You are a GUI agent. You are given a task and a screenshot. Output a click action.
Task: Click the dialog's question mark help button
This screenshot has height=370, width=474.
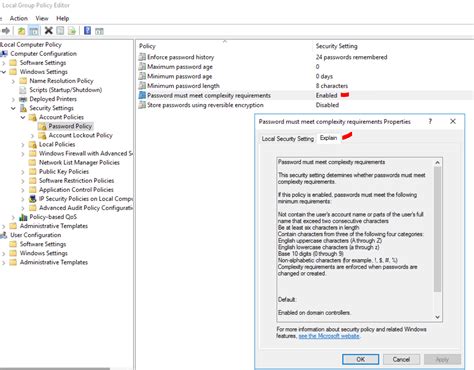tap(430, 121)
